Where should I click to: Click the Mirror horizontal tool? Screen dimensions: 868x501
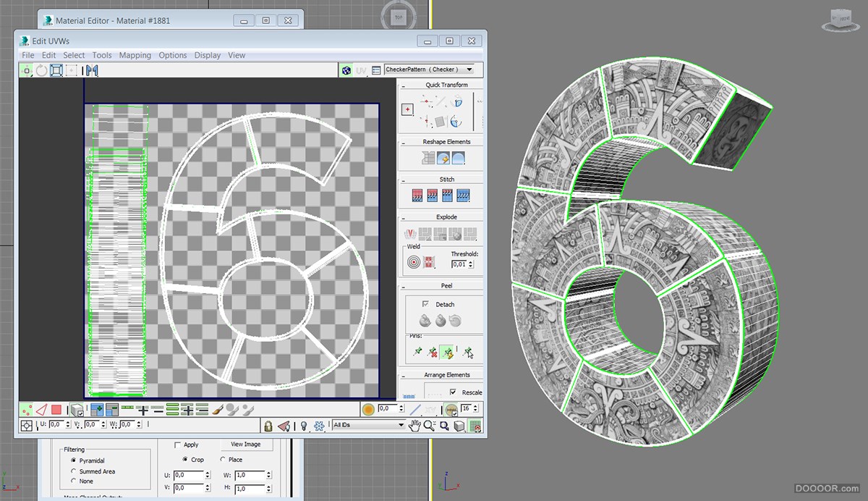click(x=92, y=70)
